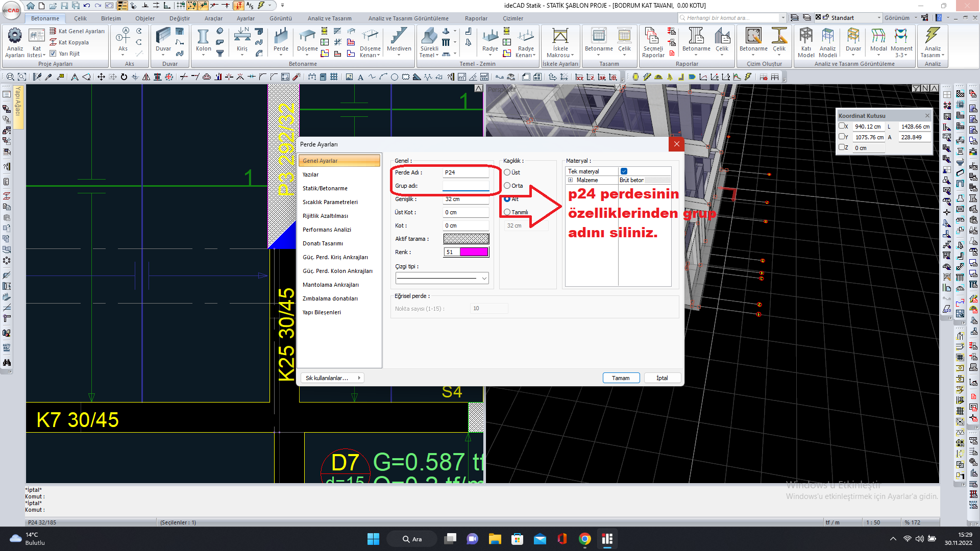Expand Döşeme Kenarı dropdown
The image size is (980, 551).
[379, 56]
